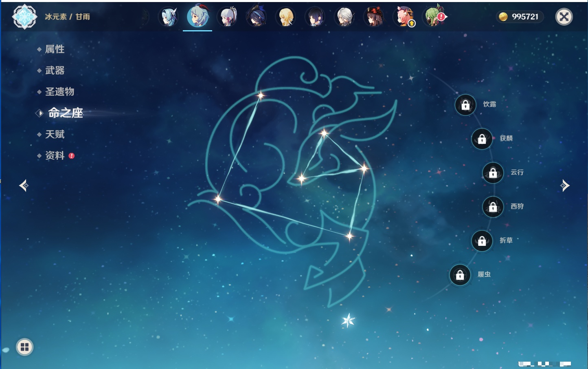The width and height of the screenshot is (588, 369).
Task: Click the lock icon for 云行
Action: tap(493, 173)
